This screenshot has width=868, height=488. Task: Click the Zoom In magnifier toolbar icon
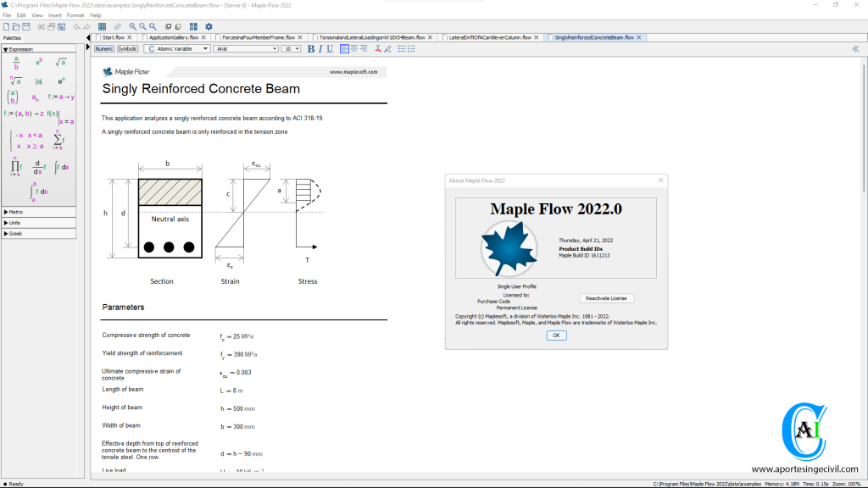pos(131,26)
